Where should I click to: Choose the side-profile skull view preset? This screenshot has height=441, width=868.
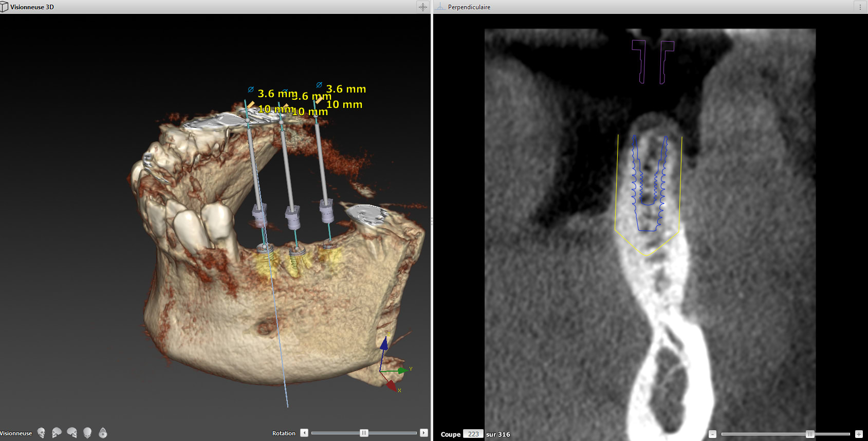pos(57,433)
